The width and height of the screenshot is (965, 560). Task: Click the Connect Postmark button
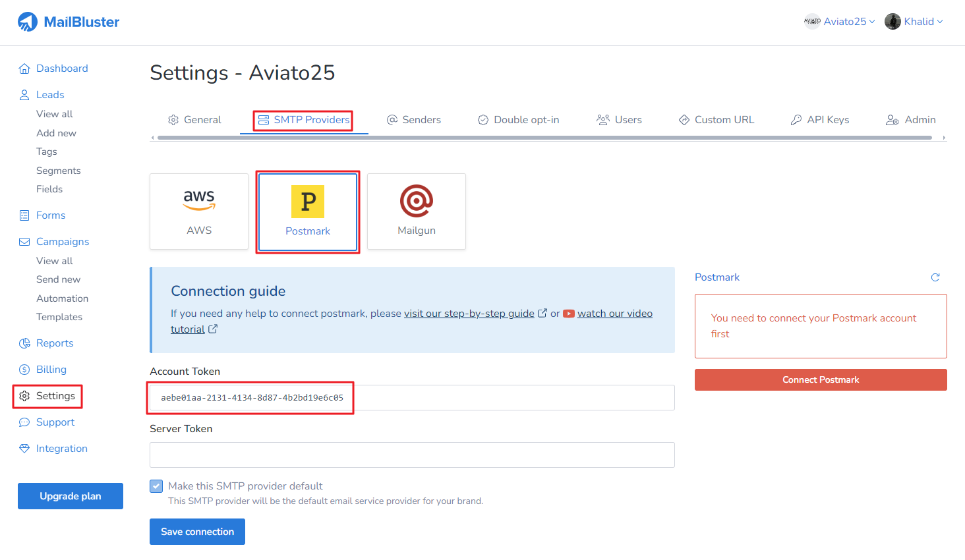pos(821,380)
